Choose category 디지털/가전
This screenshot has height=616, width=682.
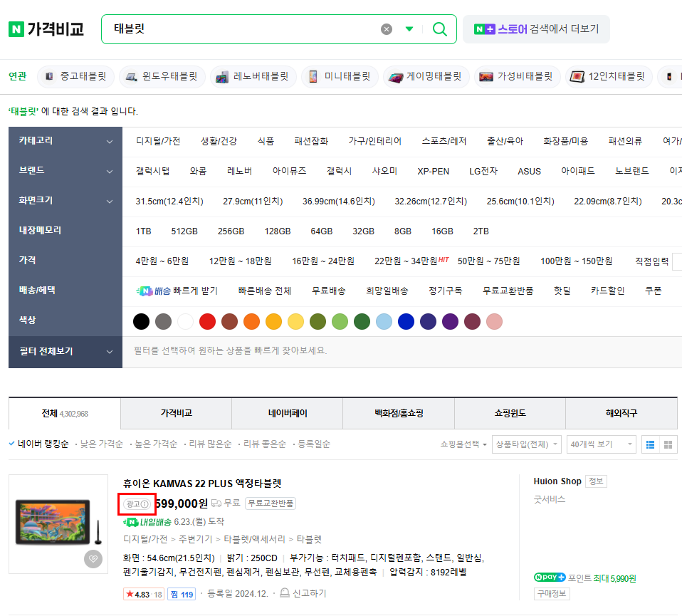coord(158,141)
